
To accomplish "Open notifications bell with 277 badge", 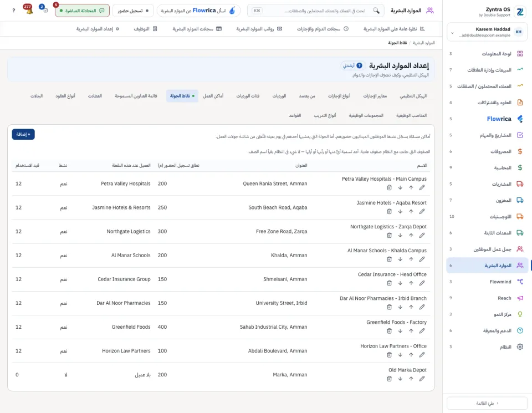I will pos(29,10).
